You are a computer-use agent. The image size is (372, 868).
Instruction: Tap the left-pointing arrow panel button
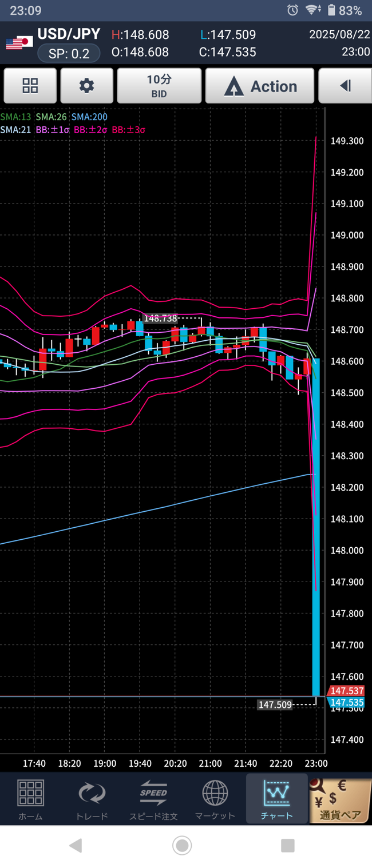[345, 86]
